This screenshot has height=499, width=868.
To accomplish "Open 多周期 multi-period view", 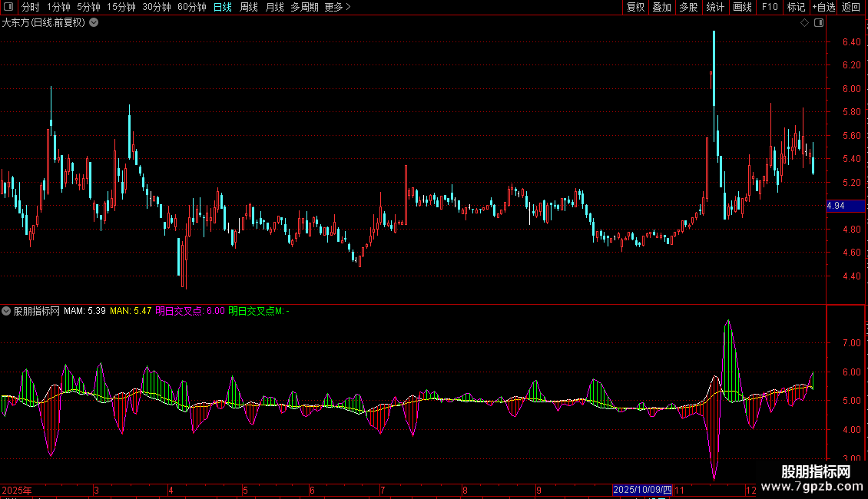I will (x=304, y=7).
